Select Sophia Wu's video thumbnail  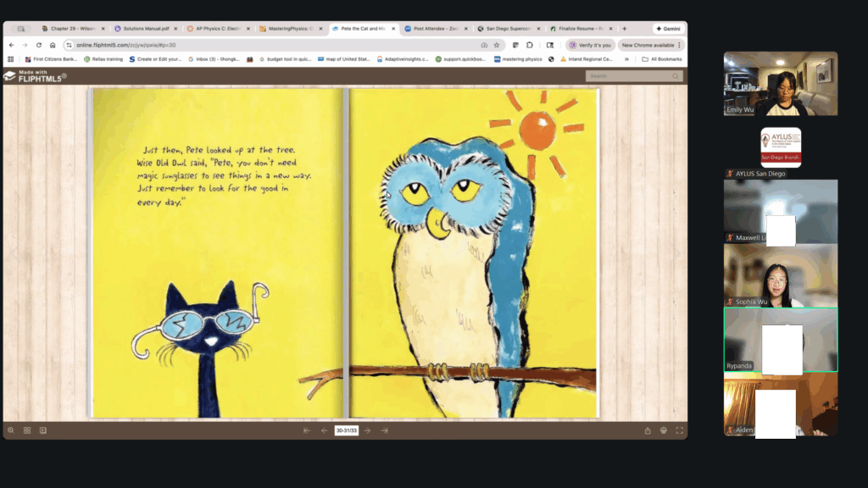pos(780,275)
